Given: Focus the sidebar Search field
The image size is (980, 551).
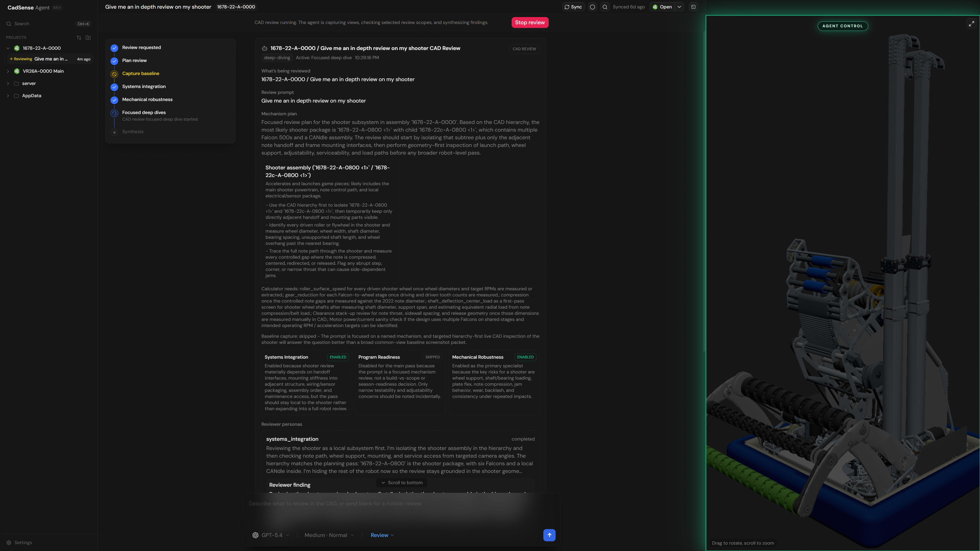Looking at the screenshot, I should [48, 23].
